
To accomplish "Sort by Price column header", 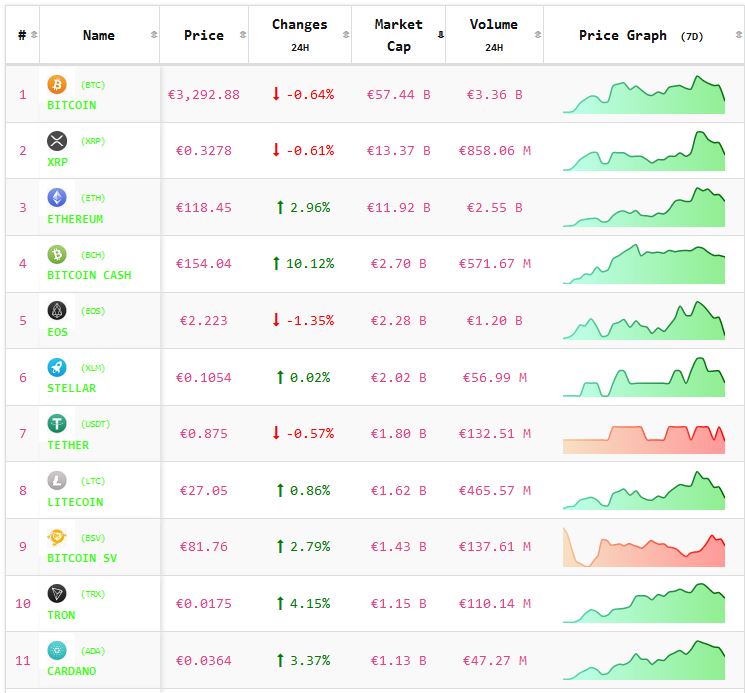I will click(x=204, y=35).
